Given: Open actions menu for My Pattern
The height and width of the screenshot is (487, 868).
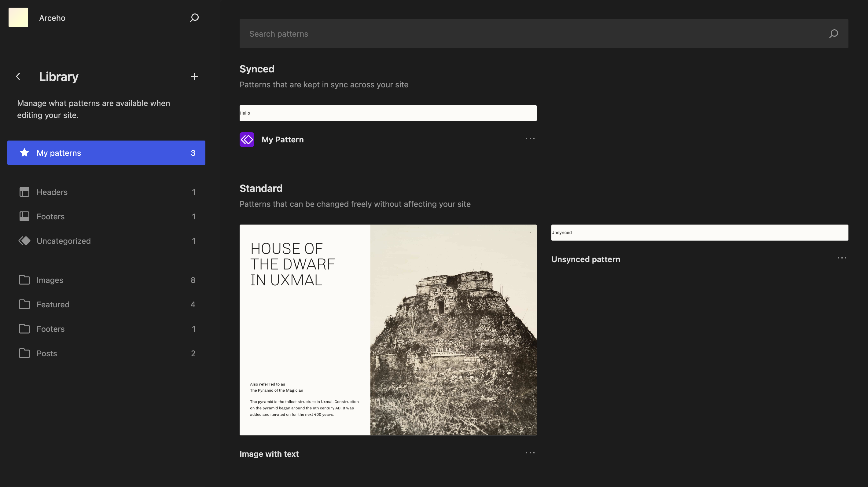Looking at the screenshot, I should (530, 138).
